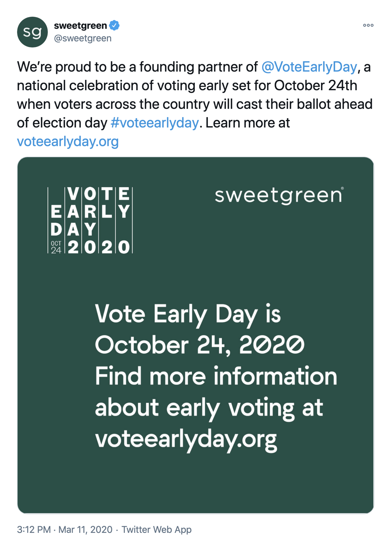Viewport: 392px width, 556px height.
Task: Open the sweetgreen profile avatar
Action: pyautogui.click(x=33, y=32)
